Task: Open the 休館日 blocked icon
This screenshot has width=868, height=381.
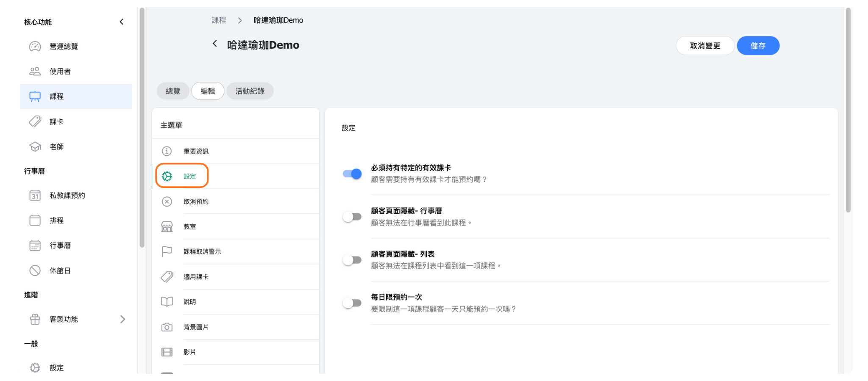Action: tap(35, 271)
